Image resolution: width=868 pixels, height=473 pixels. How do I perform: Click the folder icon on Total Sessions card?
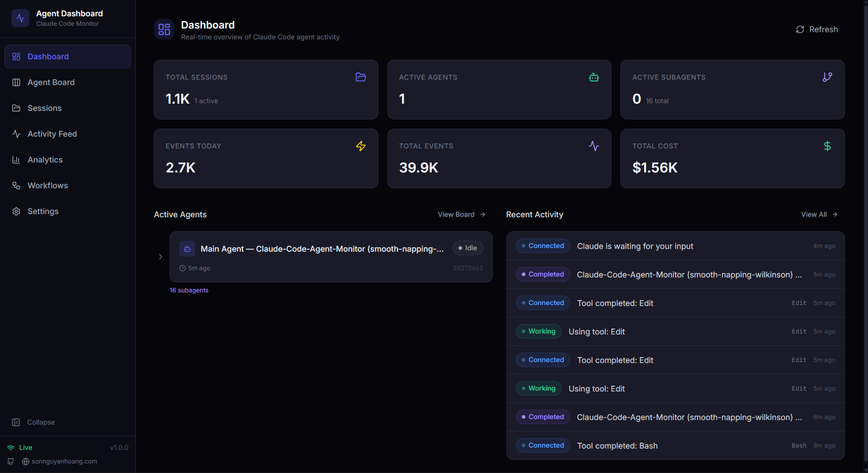click(x=361, y=77)
